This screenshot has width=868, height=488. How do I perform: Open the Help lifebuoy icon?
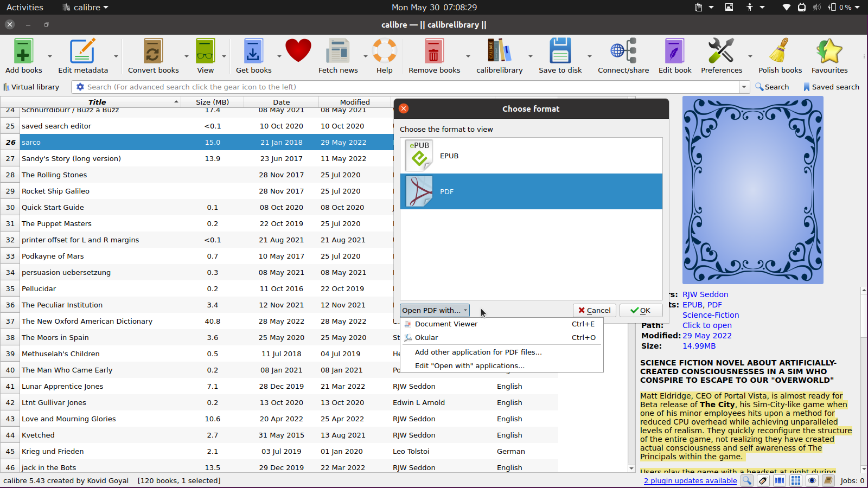(385, 51)
